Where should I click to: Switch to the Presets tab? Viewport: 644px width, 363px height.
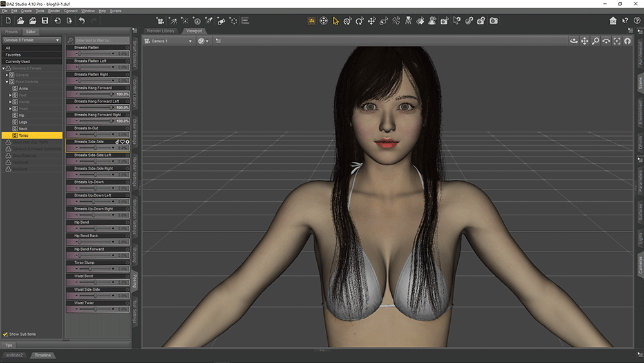11,32
